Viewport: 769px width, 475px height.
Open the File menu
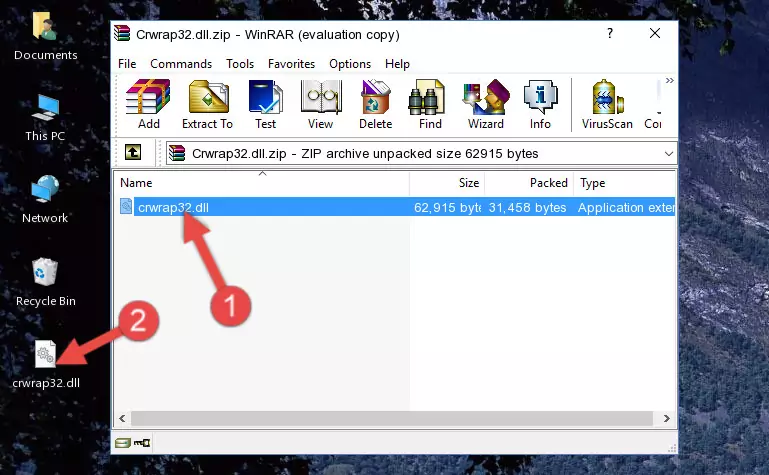(127, 64)
